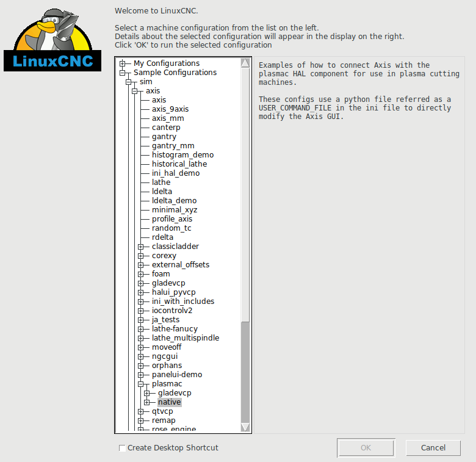Image resolution: width=476 pixels, height=462 pixels.
Task: Select the lathe configuration
Action: (161, 182)
